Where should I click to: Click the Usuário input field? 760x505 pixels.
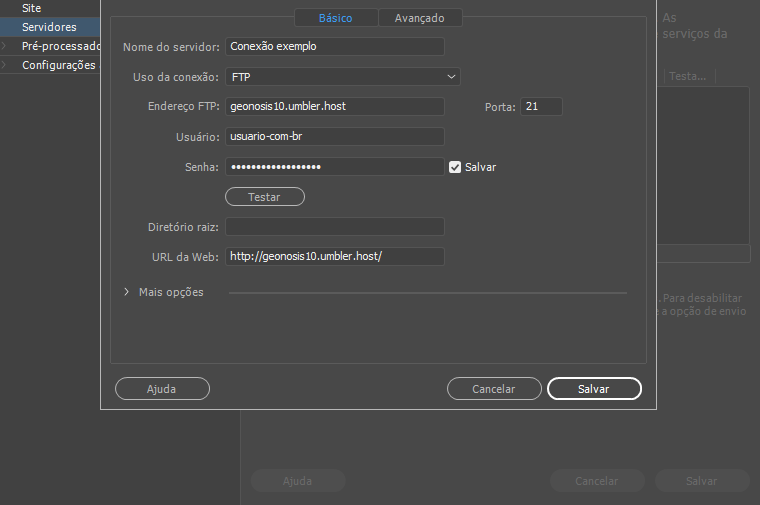click(x=334, y=136)
